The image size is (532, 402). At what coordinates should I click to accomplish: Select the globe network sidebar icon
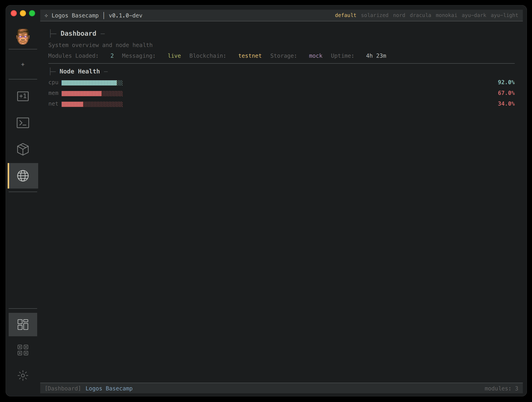click(23, 176)
